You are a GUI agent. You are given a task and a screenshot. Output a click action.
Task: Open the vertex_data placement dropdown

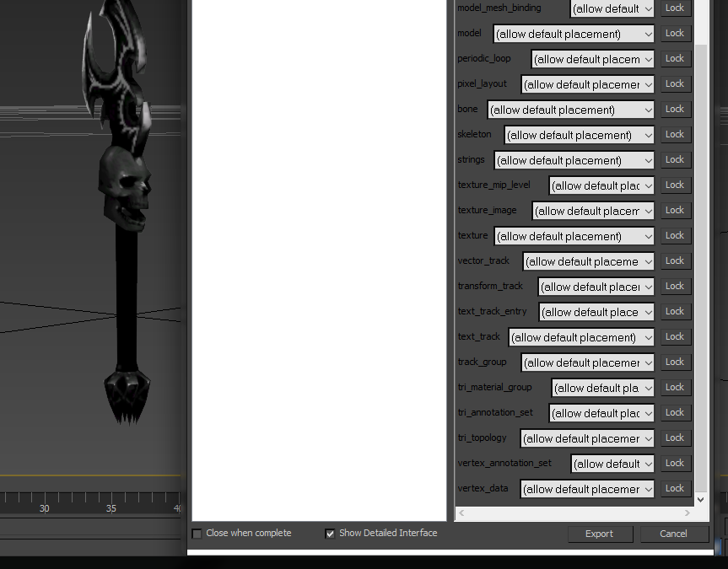click(587, 489)
